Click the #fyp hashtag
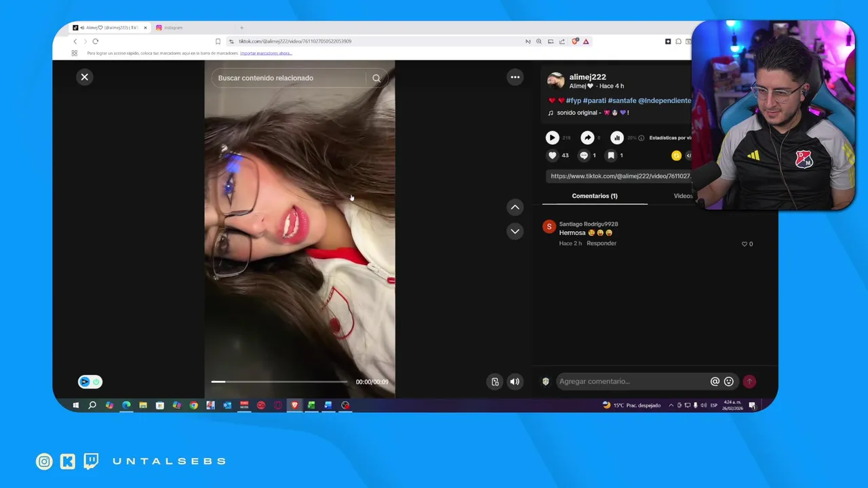Viewport: 868px width, 488px height. pos(574,100)
